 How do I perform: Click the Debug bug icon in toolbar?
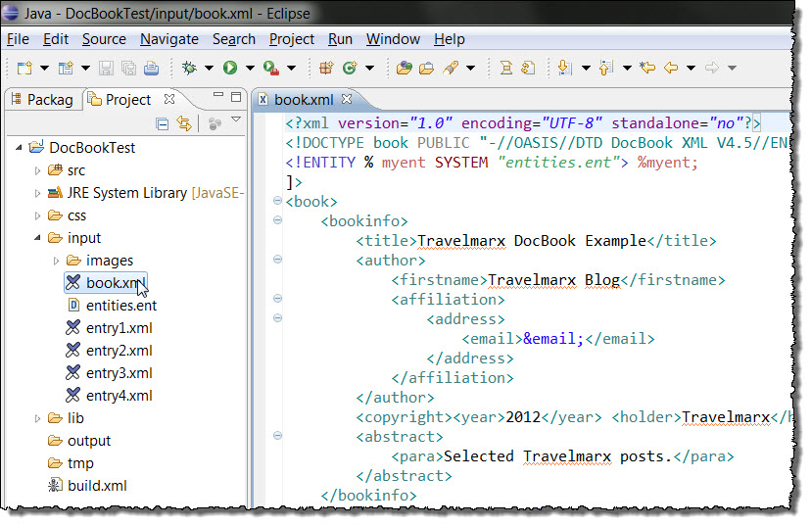(x=190, y=68)
